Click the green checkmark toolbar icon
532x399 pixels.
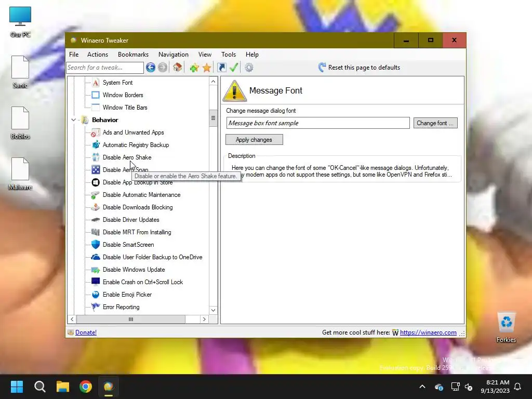point(233,68)
